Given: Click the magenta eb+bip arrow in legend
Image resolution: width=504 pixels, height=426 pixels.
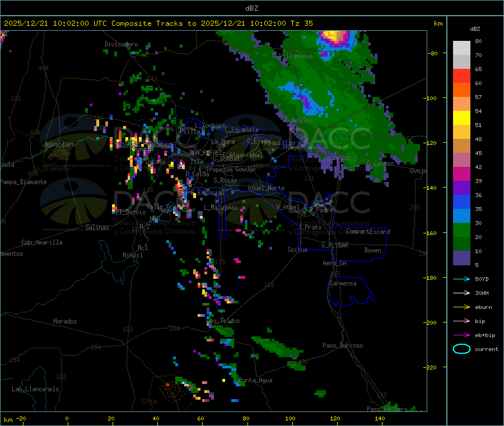Looking at the screenshot, I should click(461, 335).
